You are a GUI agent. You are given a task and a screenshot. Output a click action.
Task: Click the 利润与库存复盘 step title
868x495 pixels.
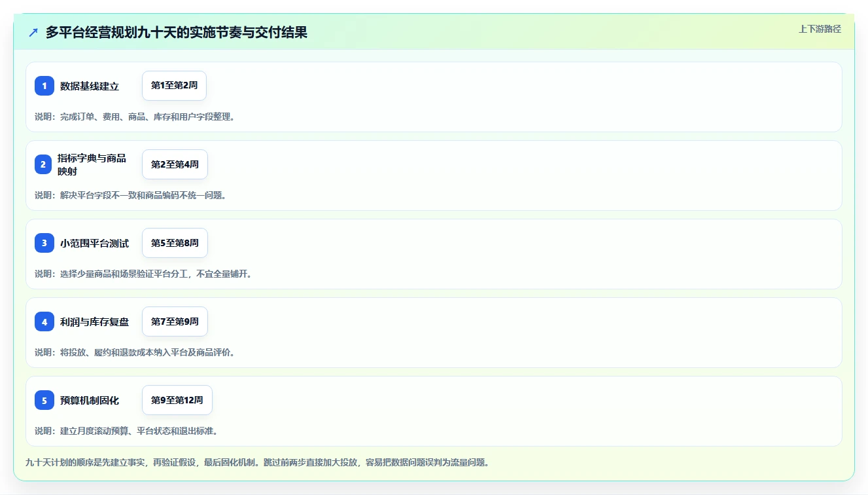[x=94, y=321]
